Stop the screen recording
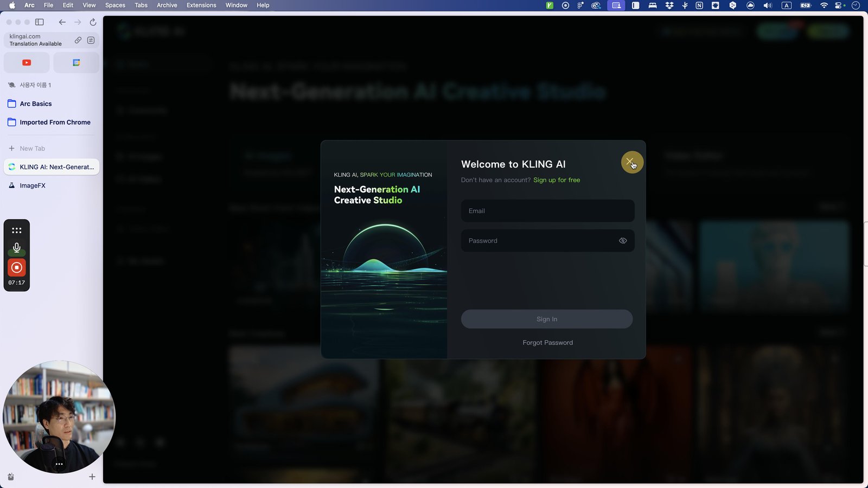Viewport: 868px width, 488px height. click(17, 267)
